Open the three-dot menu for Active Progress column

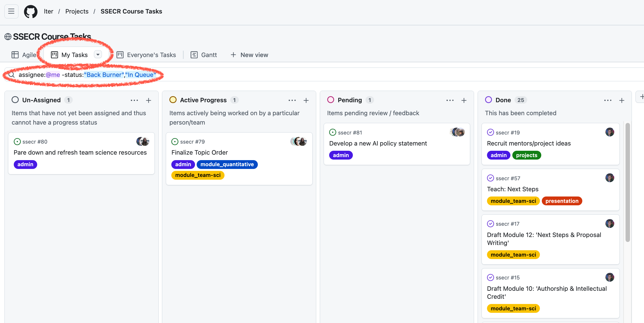[x=292, y=100]
